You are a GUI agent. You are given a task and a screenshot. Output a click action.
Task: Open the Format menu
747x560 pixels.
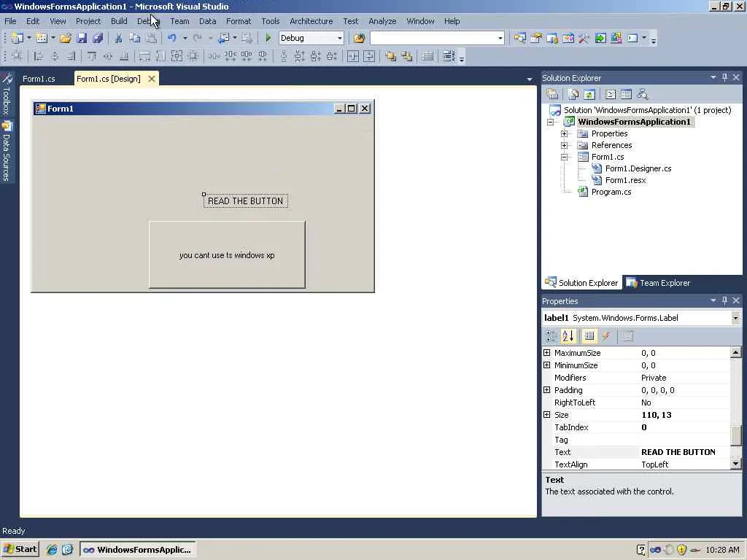[239, 21]
